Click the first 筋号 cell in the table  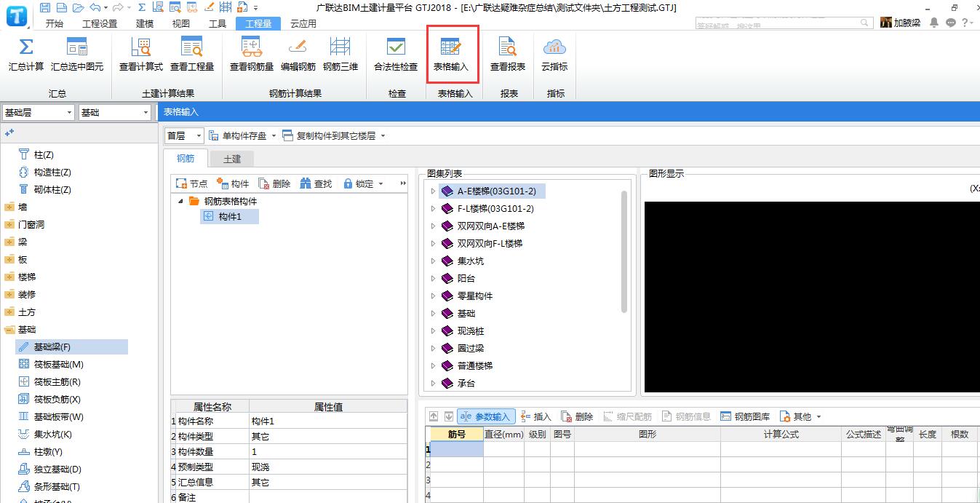point(457,449)
